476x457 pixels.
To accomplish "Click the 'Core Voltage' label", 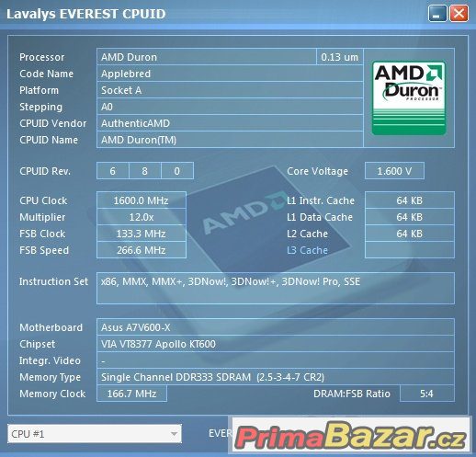I will click(x=317, y=171).
